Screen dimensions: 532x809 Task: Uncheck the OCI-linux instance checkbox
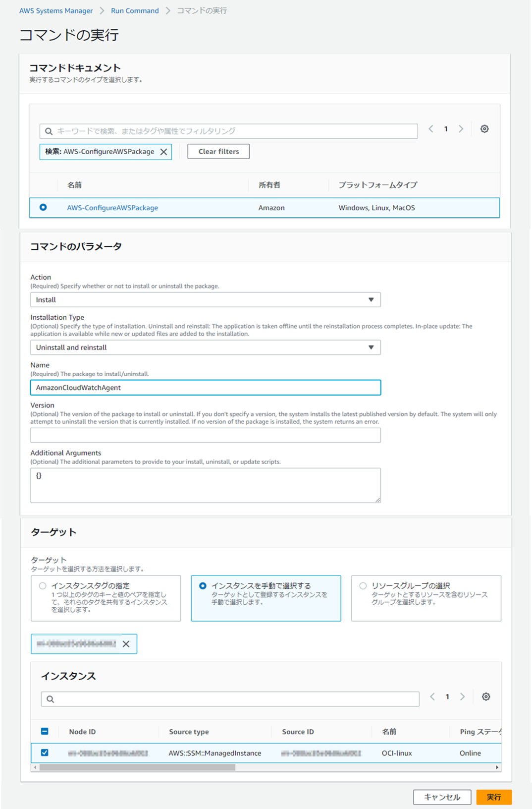pos(45,752)
